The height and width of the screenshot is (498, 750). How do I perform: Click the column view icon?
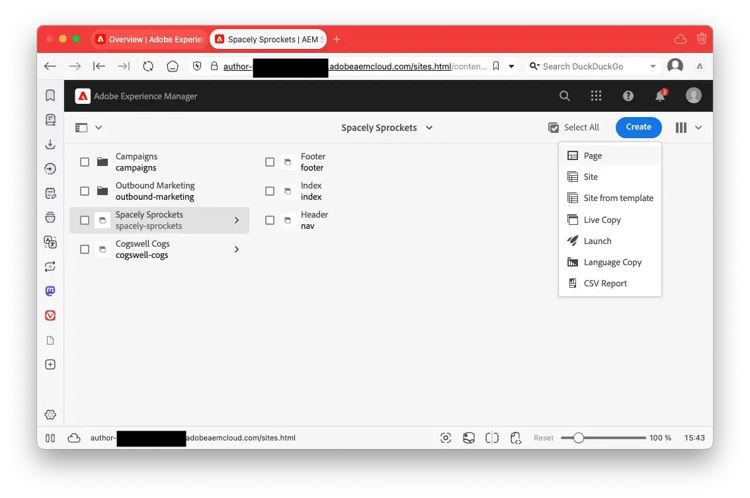681,128
